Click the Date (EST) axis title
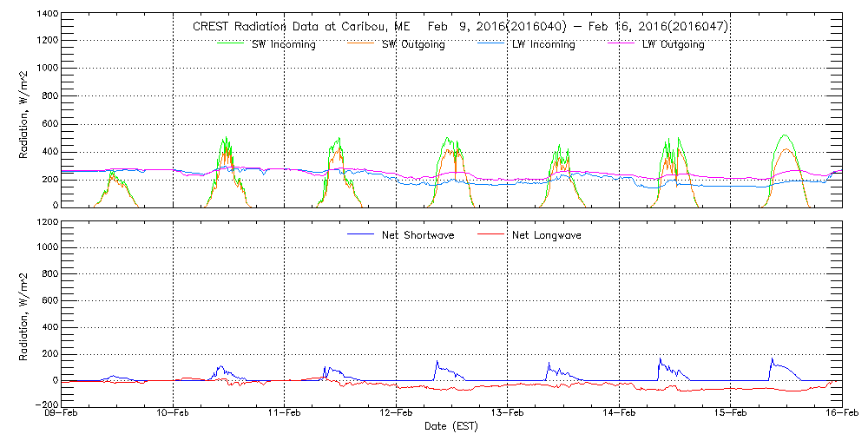 pyautogui.click(x=451, y=427)
